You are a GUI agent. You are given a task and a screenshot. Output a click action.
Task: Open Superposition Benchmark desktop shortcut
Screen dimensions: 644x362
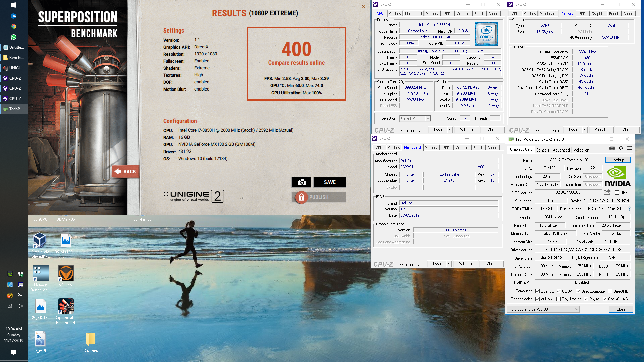[66, 311]
